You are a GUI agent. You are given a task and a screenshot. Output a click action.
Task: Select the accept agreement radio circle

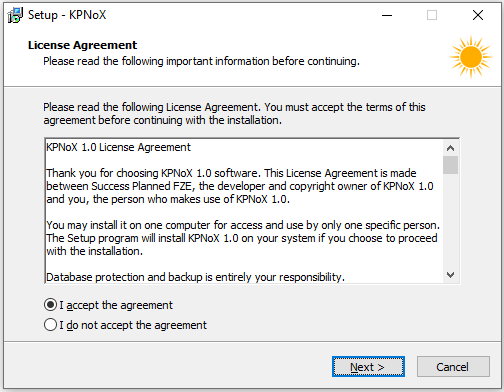[x=50, y=305]
